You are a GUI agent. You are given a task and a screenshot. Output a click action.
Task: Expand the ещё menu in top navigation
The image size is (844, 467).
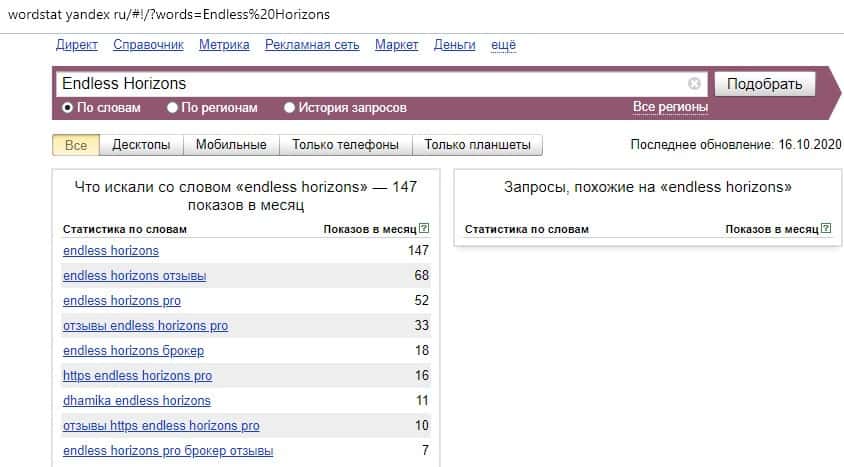[503, 45]
